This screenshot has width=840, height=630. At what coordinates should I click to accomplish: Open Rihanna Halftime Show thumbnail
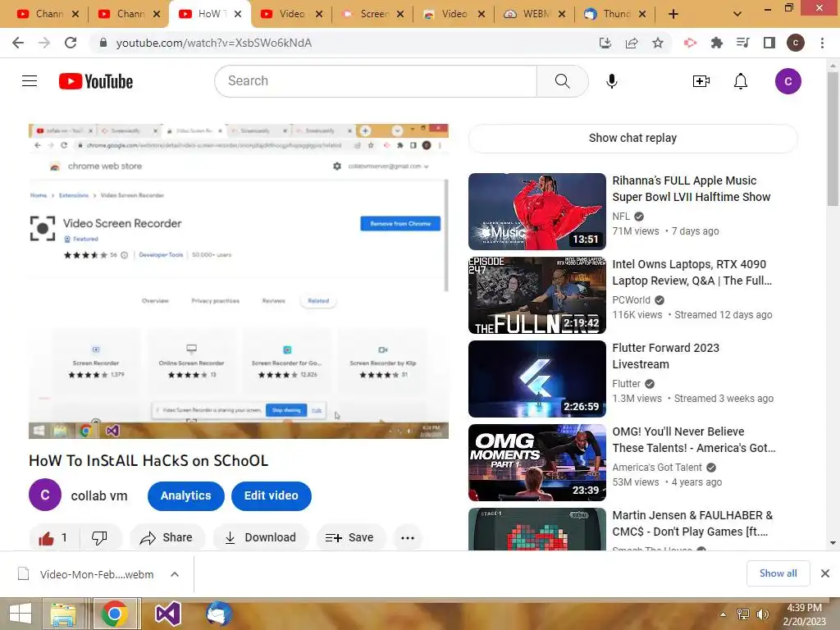click(536, 212)
